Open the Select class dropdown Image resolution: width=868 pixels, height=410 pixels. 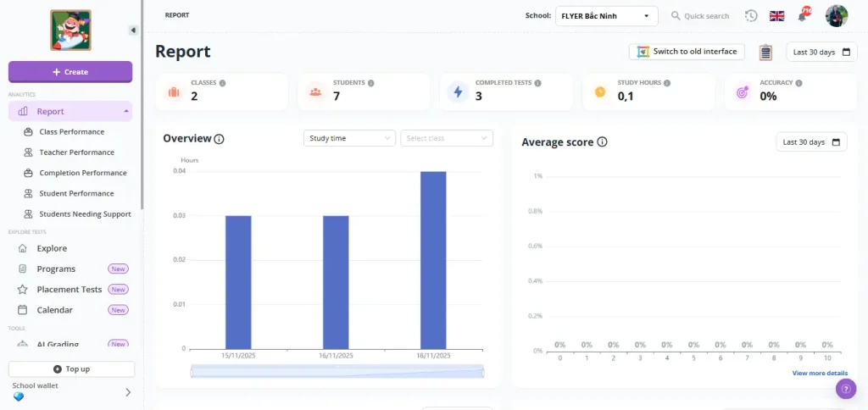click(x=447, y=138)
